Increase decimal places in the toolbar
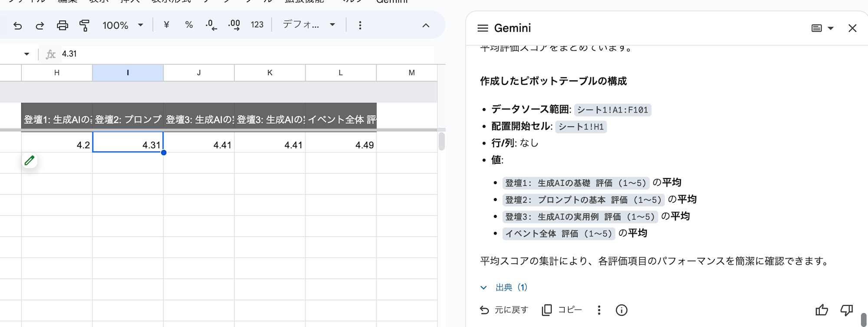This screenshot has height=327, width=868. coord(234,25)
